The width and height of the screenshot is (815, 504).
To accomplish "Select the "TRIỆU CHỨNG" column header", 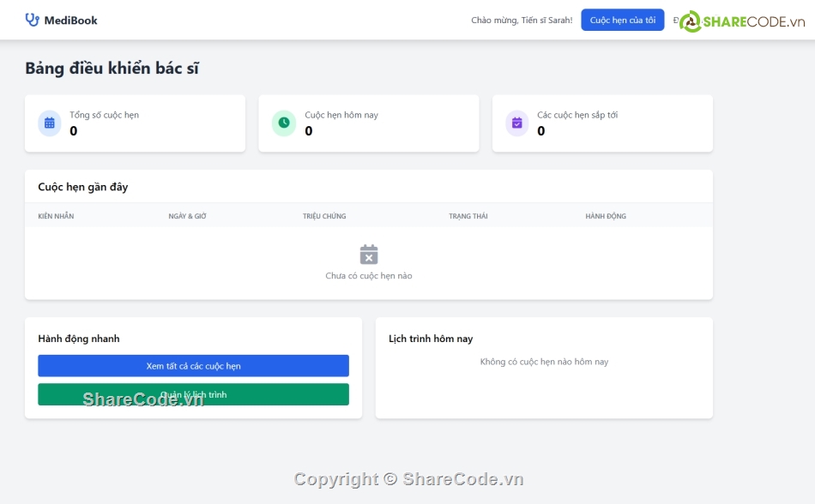I will (x=324, y=216).
